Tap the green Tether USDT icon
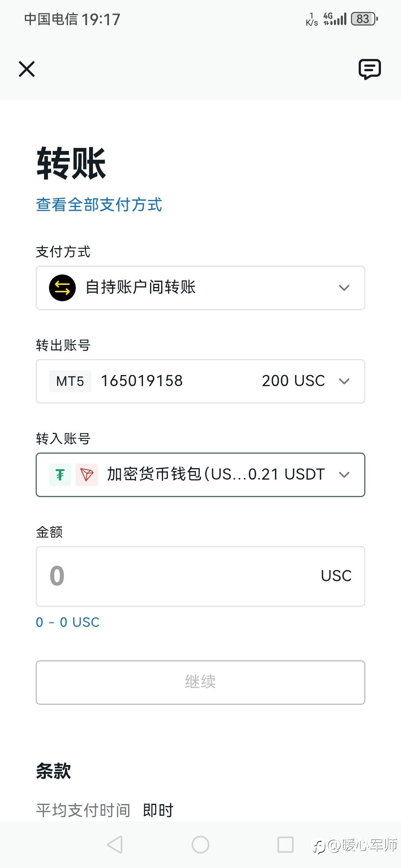The image size is (401, 868). [x=60, y=475]
